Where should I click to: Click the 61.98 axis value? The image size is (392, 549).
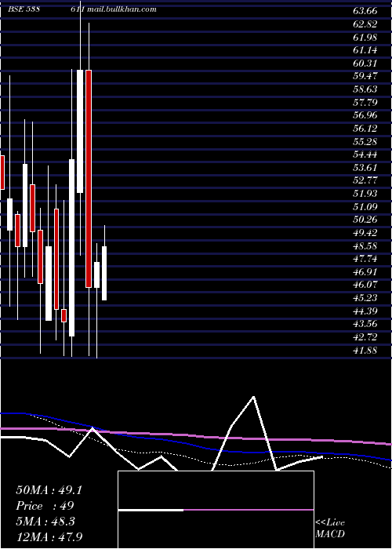(365, 37)
